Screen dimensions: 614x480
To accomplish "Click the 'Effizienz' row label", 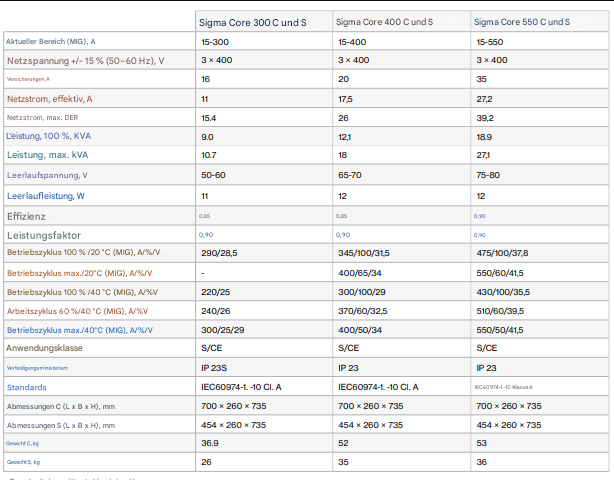I will click(x=26, y=217).
